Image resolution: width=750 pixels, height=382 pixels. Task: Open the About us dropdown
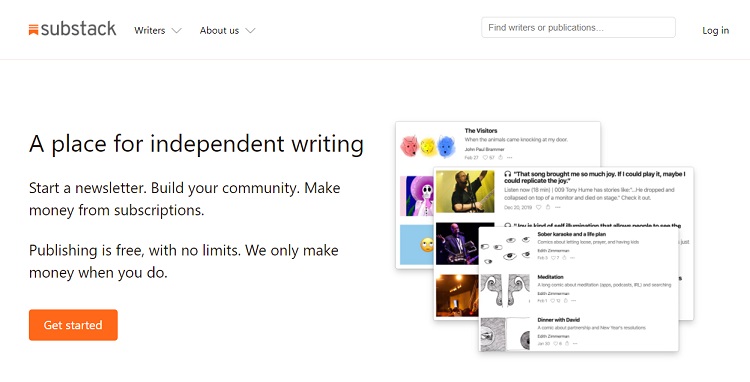pyautogui.click(x=227, y=31)
